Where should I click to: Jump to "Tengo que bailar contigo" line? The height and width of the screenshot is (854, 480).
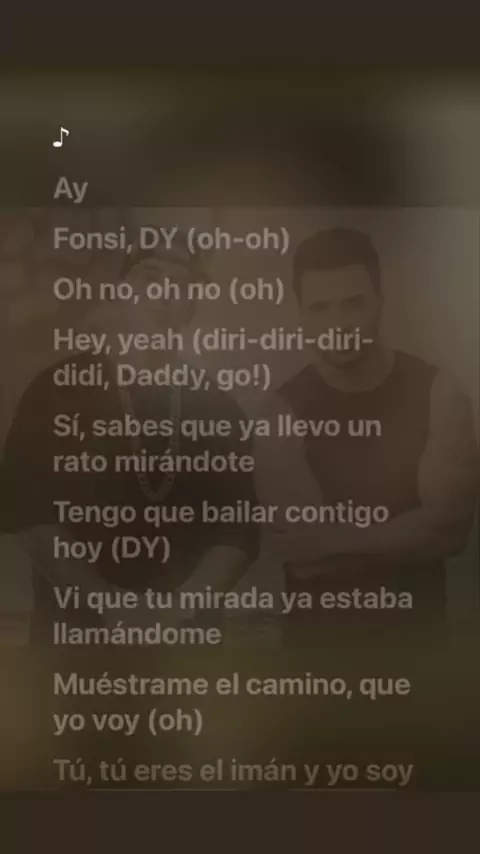click(x=221, y=513)
